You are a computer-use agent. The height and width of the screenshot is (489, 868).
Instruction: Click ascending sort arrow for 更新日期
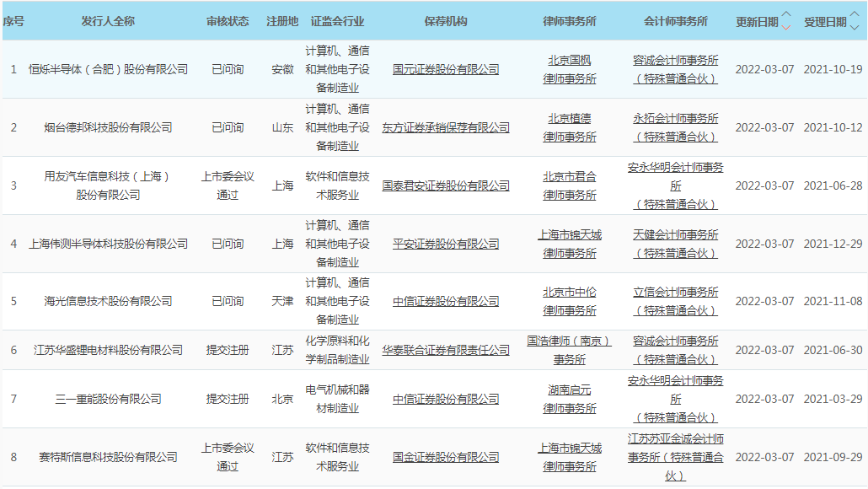(786, 15)
